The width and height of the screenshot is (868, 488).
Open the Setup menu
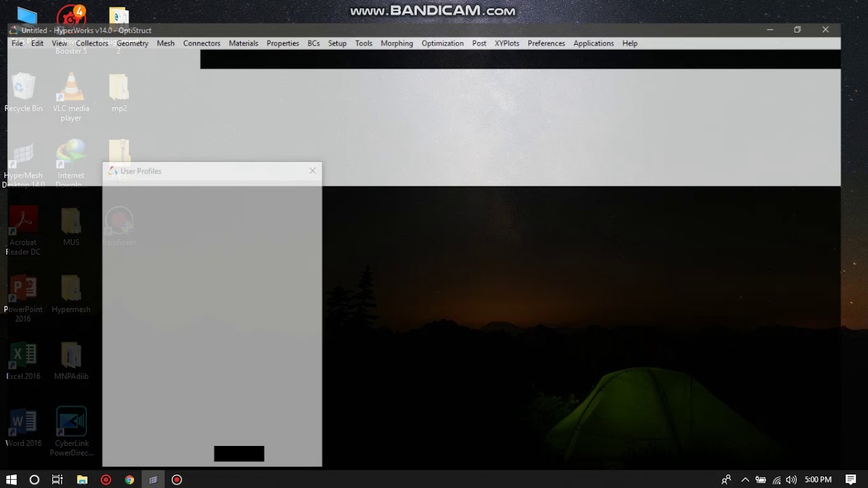coord(337,43)
